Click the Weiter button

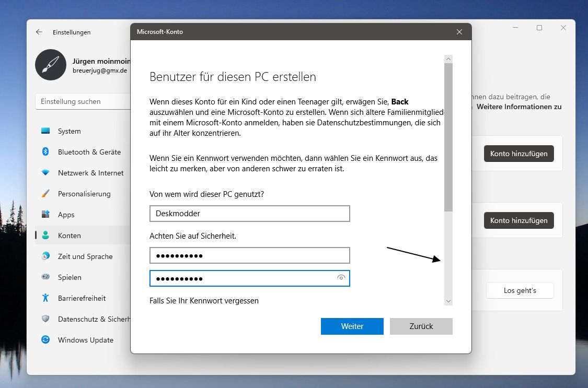352,326
